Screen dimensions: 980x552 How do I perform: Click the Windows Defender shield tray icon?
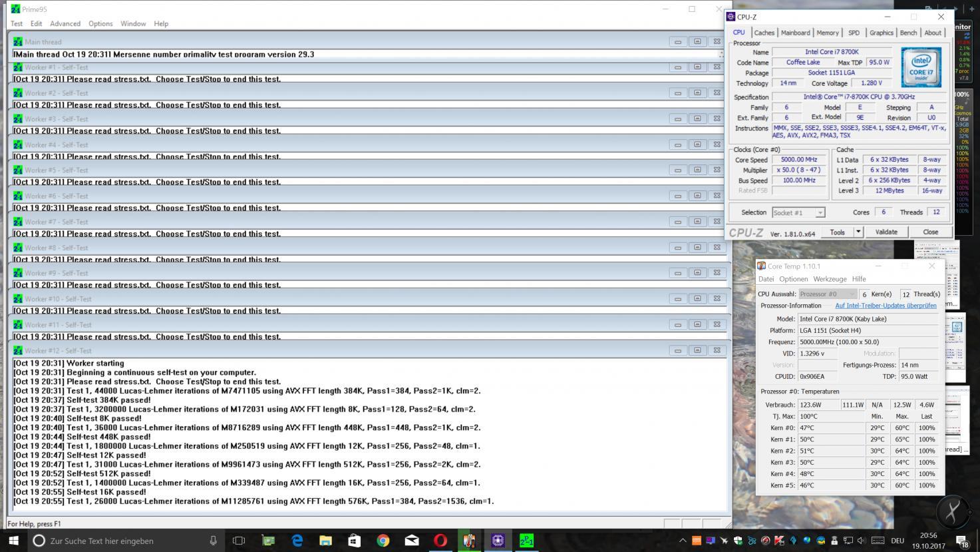(x=738, y=541)
